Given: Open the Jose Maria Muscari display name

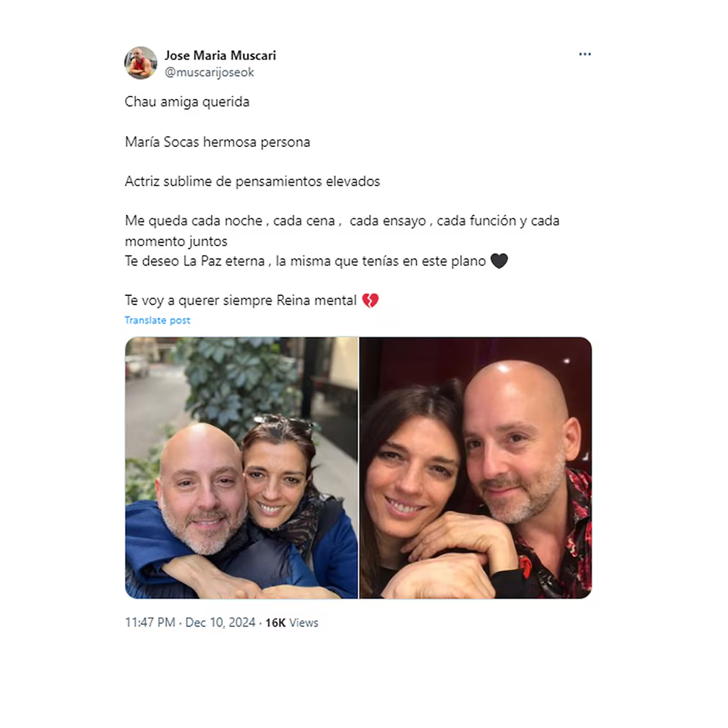Looking at the screenshot, I should 220,55.
